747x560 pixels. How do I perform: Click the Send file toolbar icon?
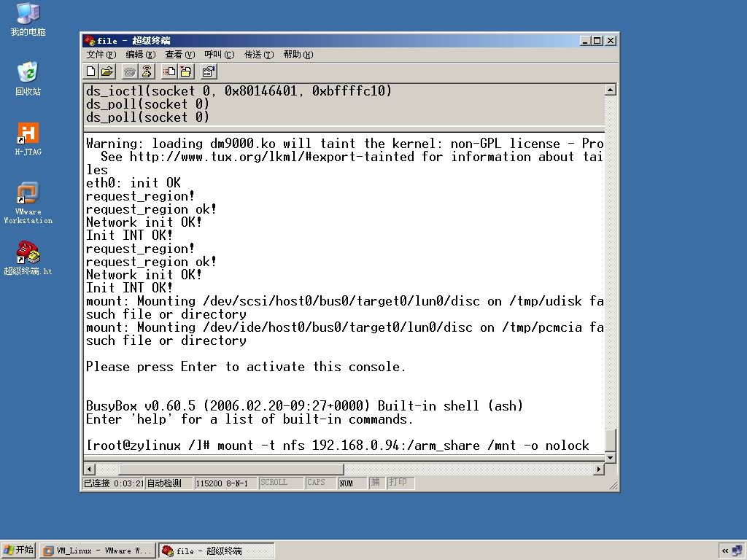point(169,71)
